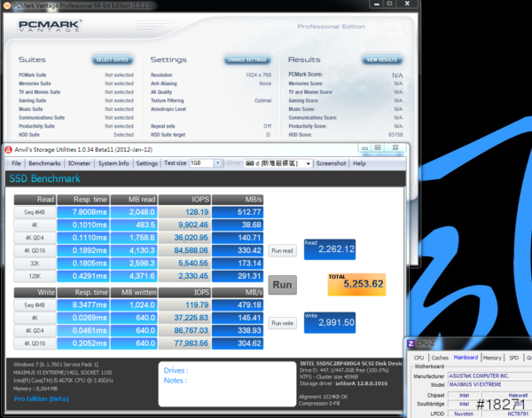Click the Write column header

pos(35,292)
